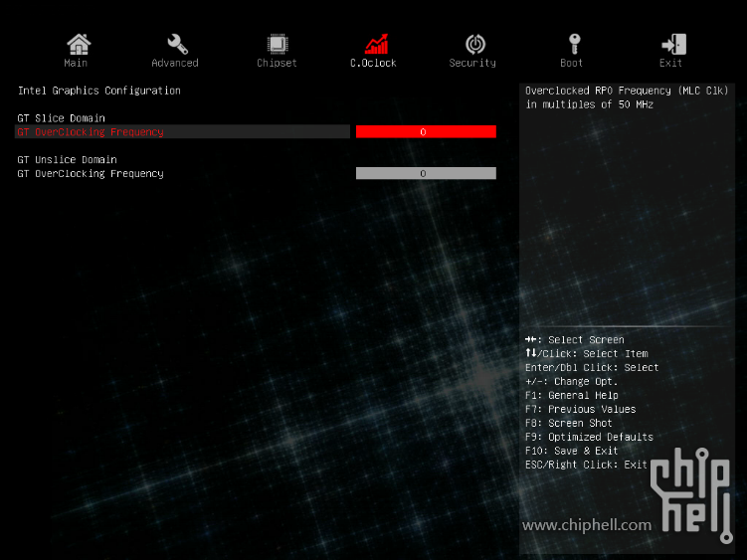Screen dimensions: 747x560
Task: Click the 'Enter/Dbl Click: Select' hint
Action: point(592,368)
